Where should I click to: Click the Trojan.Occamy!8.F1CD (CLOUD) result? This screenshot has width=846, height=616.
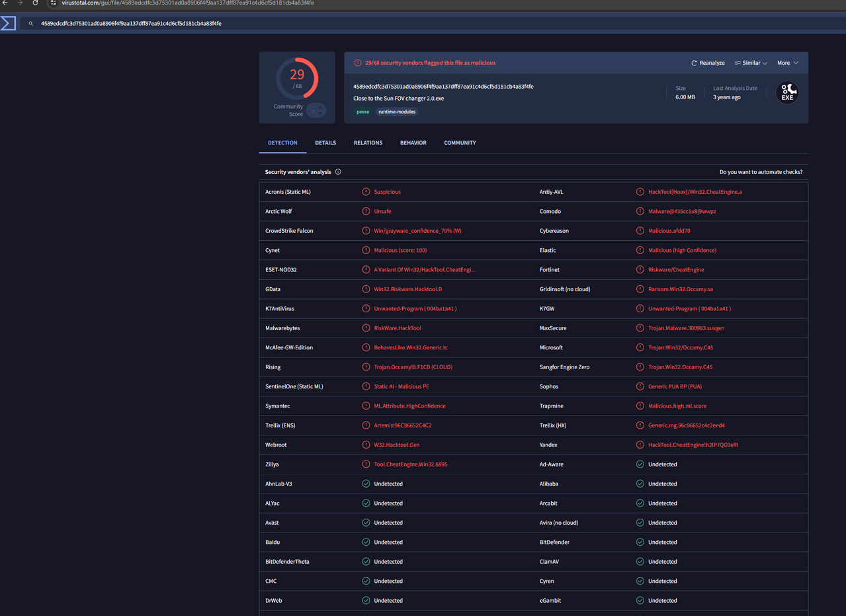(x=413, y=367)
